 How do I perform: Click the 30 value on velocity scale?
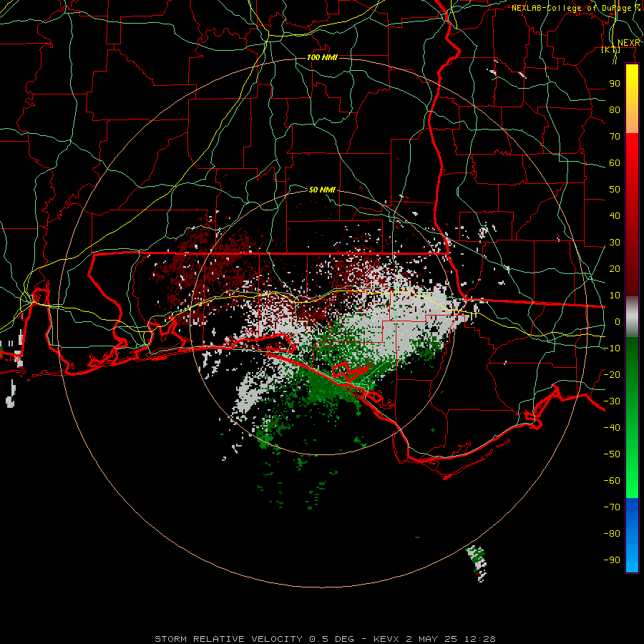[x=615, y=243]
